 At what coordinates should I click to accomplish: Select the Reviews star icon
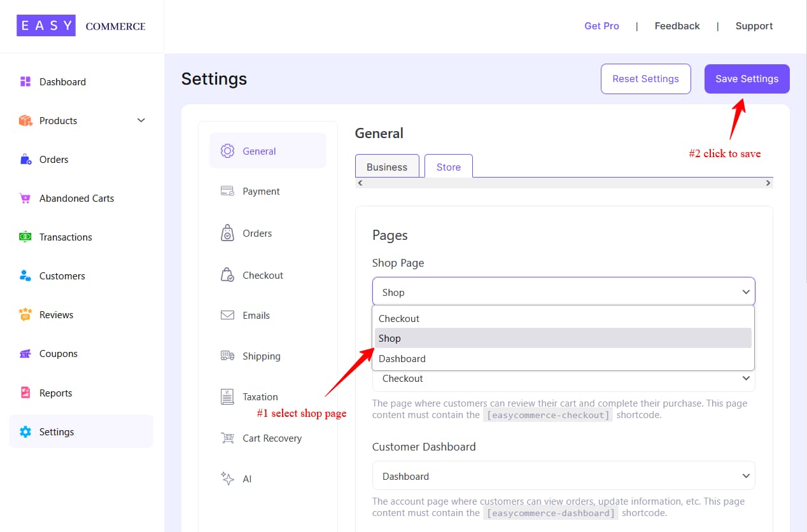(24, 314)
